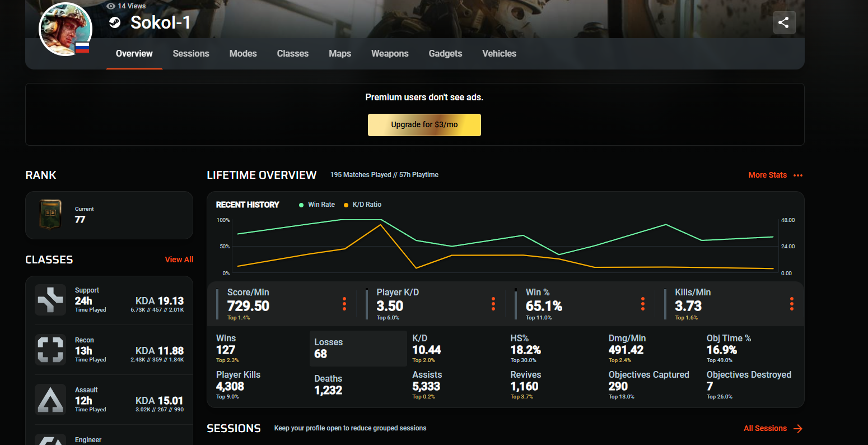The width and height of the screenshot is (868, 445).
Task: Open the All Sessions link
Action: tap(766, 429)
